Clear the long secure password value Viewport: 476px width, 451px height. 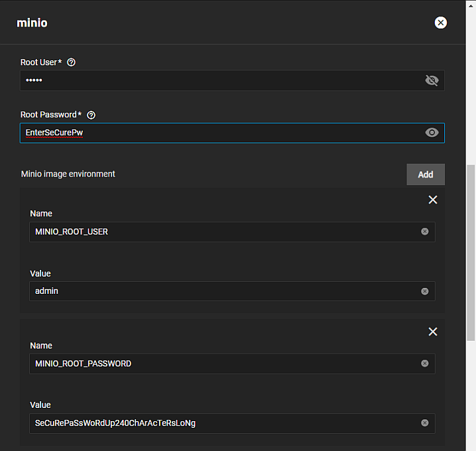425,422
